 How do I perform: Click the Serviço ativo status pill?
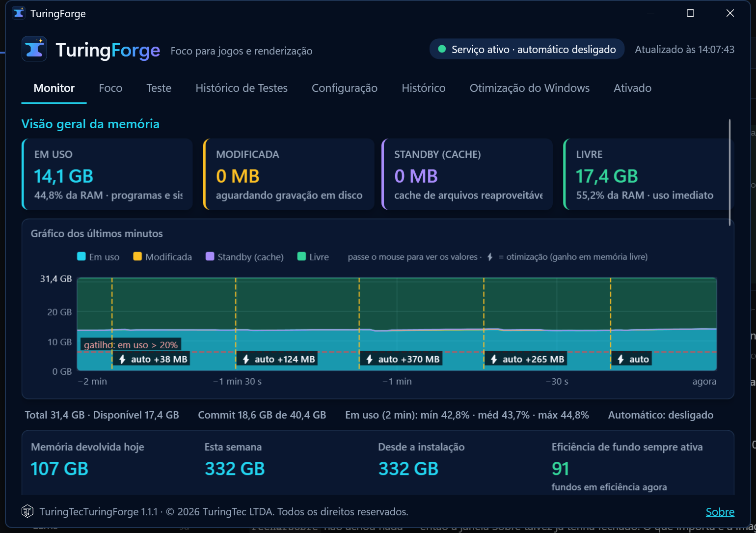coord(527,49)
